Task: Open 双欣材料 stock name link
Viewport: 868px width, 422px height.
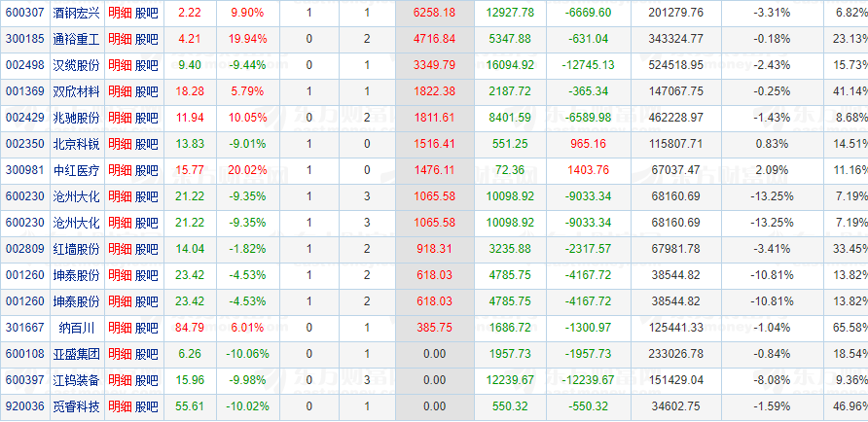Action: (77, 91)
